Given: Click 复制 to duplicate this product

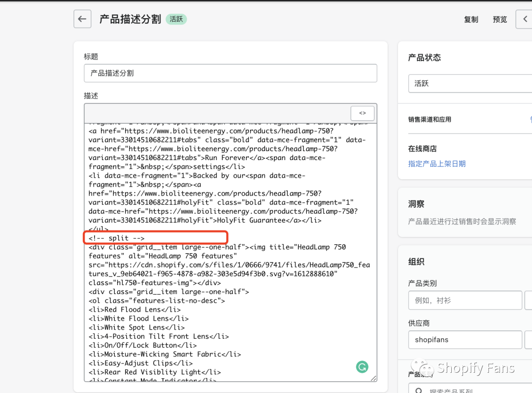Looking at the screenshot, I should tap(471, 19).
